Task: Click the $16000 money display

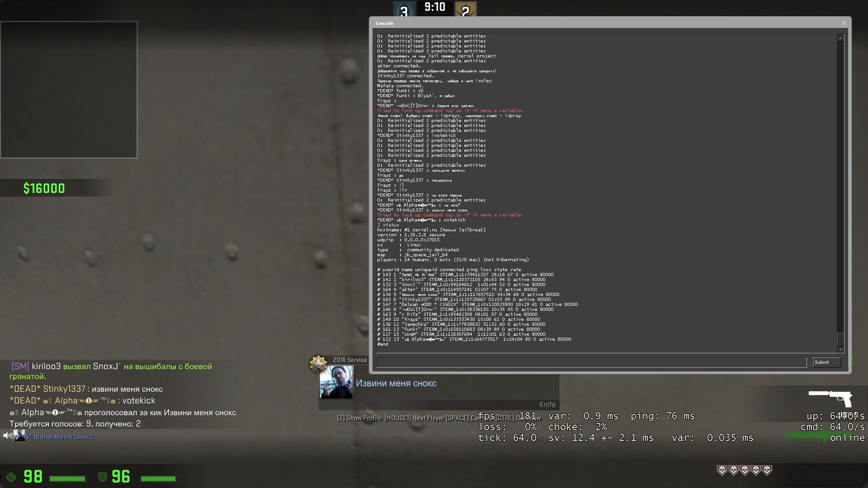Action: 44,188
